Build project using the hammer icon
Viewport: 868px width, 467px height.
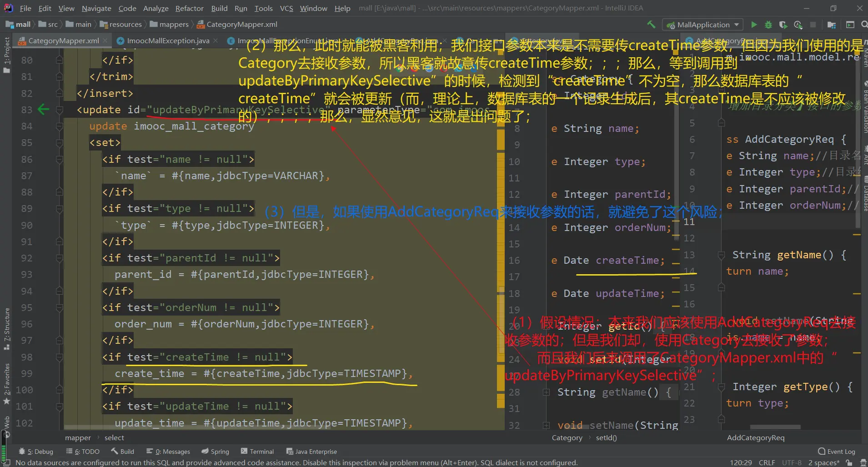click(x=651, y=25)
